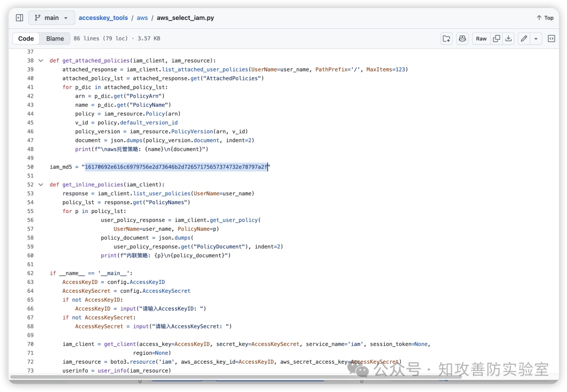Click the PolicyVersion symbol on line 46

[x=192, y=132]
